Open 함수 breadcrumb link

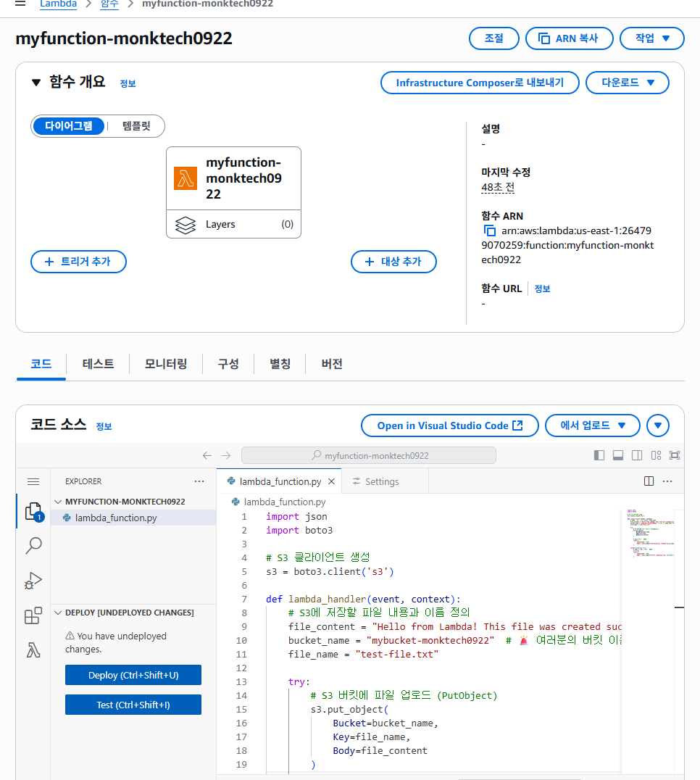click(109, 4)
